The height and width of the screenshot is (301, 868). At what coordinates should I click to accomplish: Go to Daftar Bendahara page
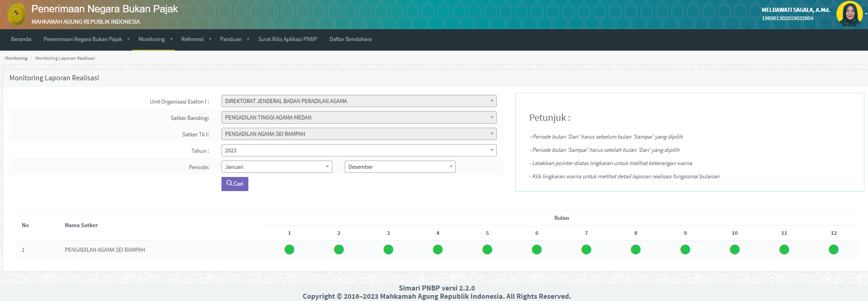[350, 39]
